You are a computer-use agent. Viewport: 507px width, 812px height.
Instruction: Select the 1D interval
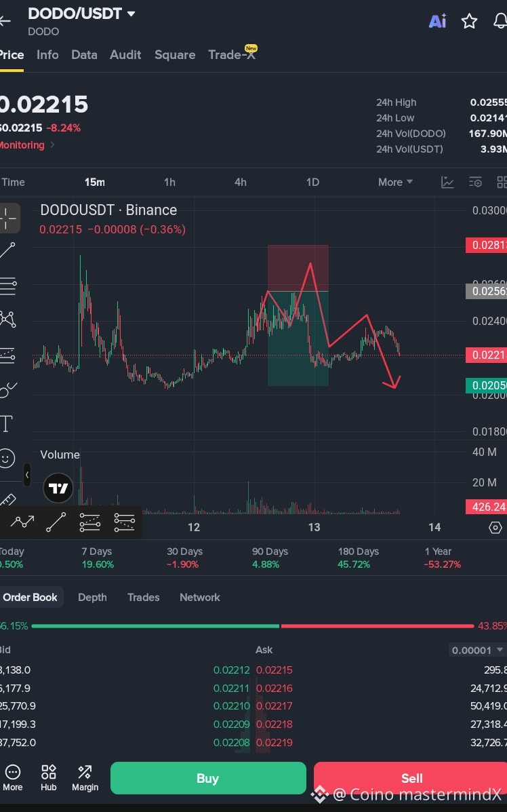point(312,182)
